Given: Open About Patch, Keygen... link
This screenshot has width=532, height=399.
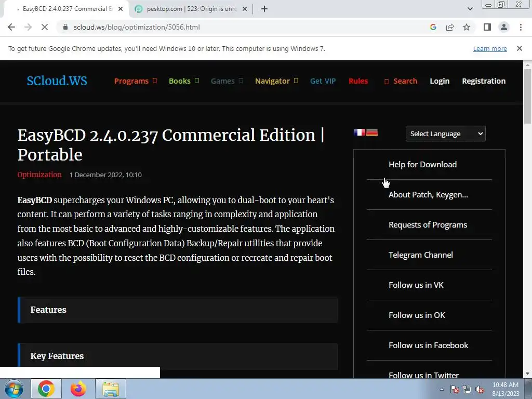Looking at the screenshot, I should pos(428,195).
